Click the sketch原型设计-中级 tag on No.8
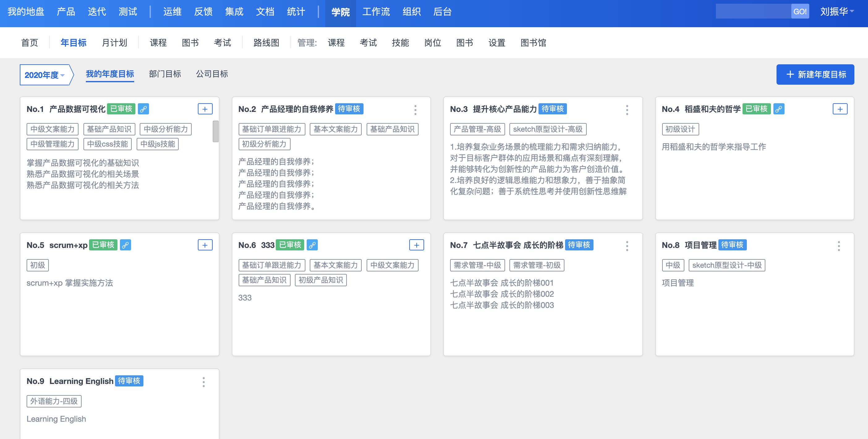 (727, 265)
